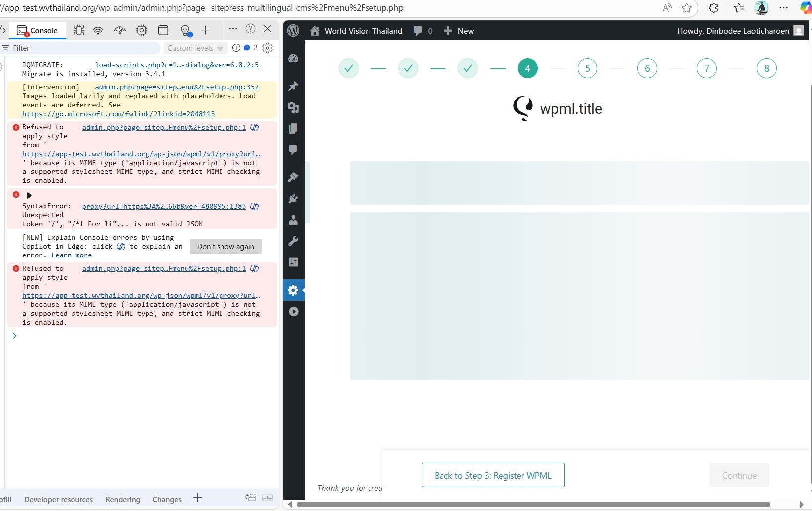
Task: Open the Favorites list icon
Action: 739,7
